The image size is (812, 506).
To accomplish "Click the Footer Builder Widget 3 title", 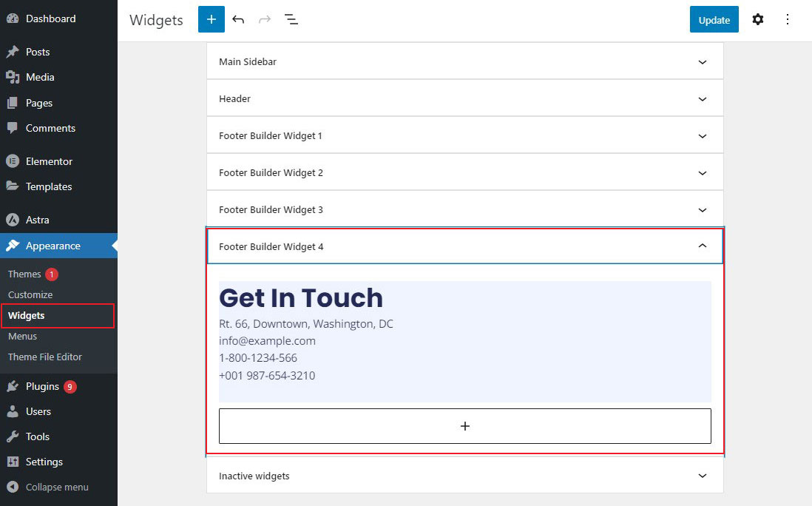I will [x=271, y=210].
